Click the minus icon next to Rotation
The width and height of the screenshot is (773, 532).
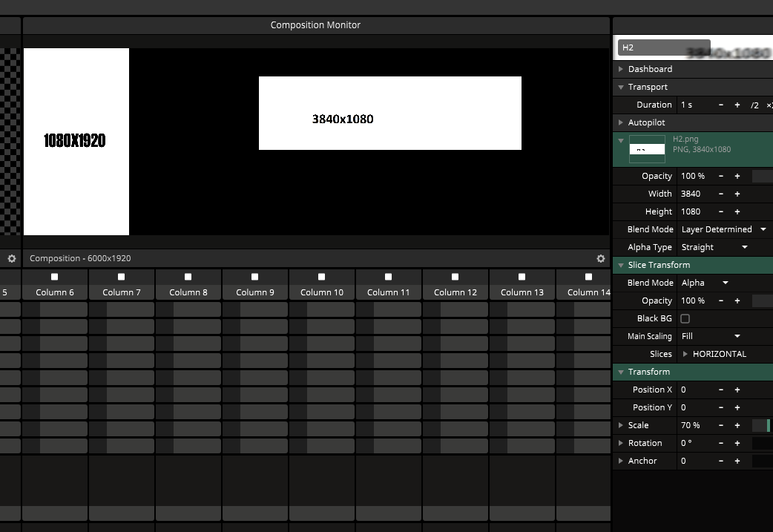click(x=720, y=443)
